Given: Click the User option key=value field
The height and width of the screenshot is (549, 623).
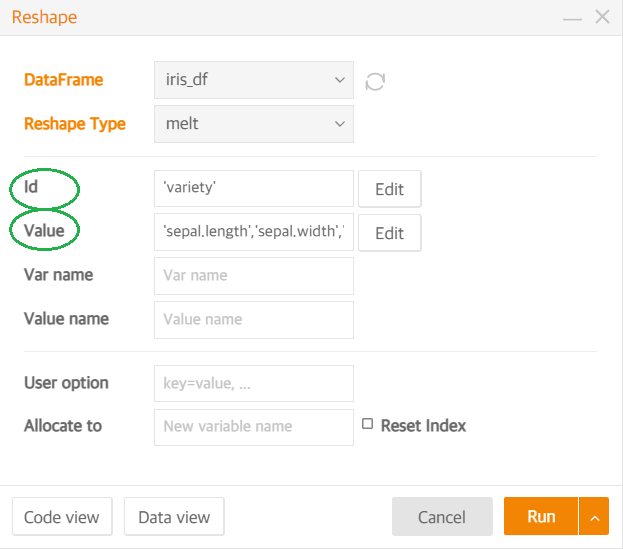Looking at the screenshot, I should click(x=254, y=384).
